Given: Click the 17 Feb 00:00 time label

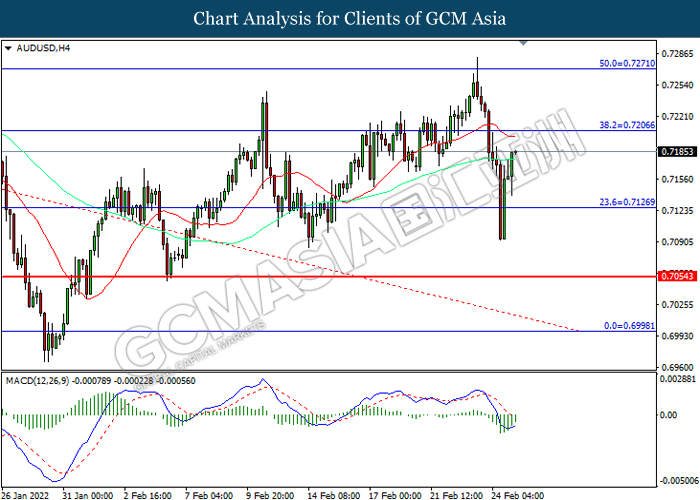Looking at the screenshot, I should coord(395,495).
